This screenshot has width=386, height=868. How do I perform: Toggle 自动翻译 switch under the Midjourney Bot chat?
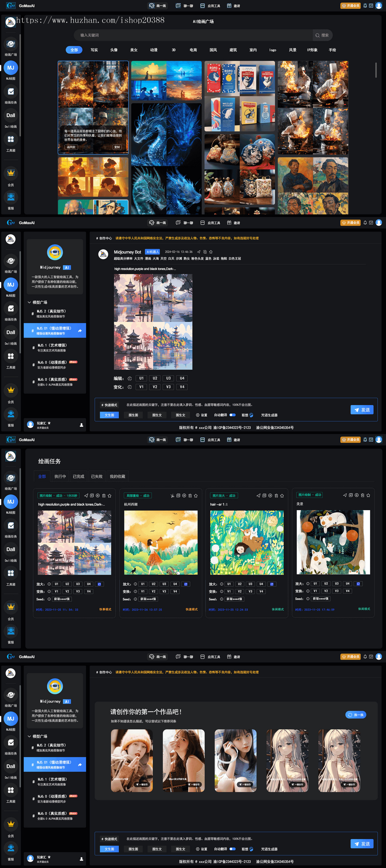tap(232, 415)
